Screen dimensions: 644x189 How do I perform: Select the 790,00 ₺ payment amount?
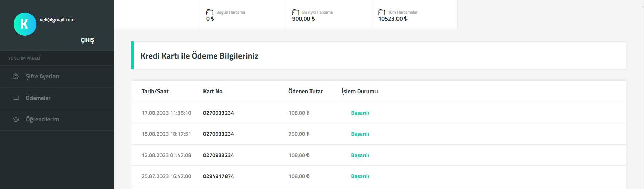299,134
